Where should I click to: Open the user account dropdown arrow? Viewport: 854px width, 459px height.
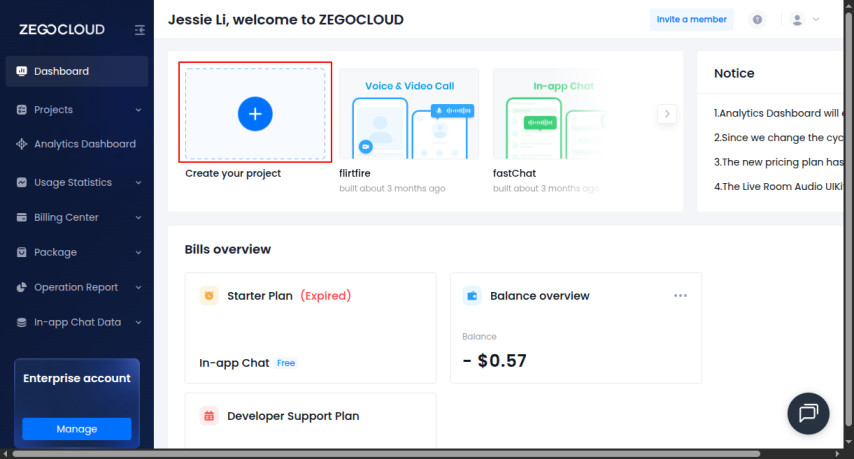816,20
